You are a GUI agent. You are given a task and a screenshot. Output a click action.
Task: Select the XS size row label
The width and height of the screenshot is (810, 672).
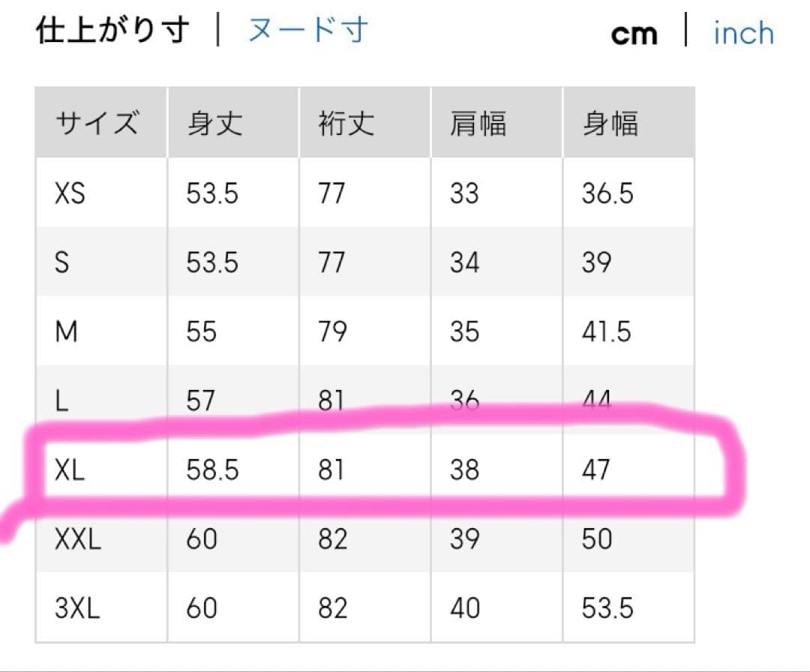[x=70, y=193]
